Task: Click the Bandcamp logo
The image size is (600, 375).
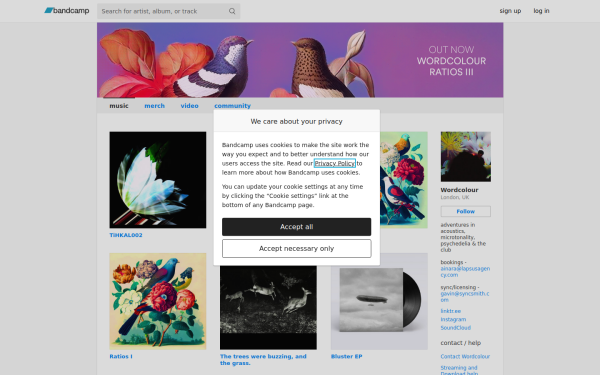Action: (67, 11)
